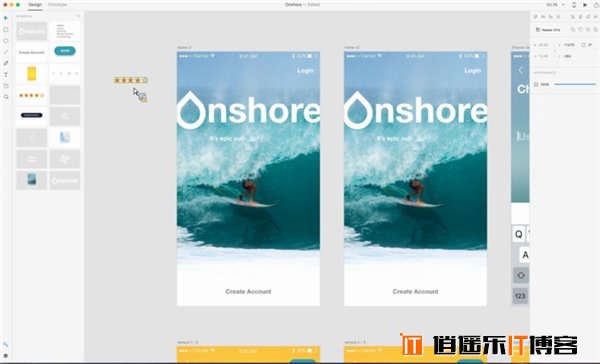Select the Home v2 artboard title
The height and width of the screenshot is (364, 600).
click(352, 47)
